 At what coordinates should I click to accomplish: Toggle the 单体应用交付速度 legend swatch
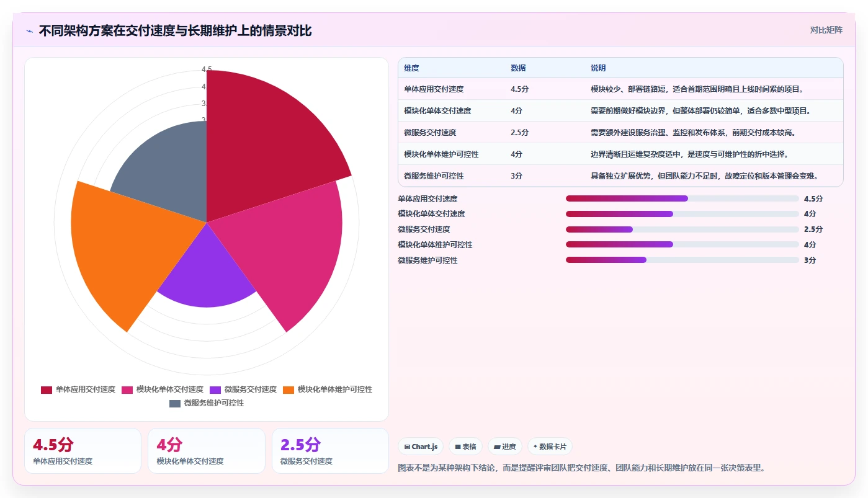(47, 389)
